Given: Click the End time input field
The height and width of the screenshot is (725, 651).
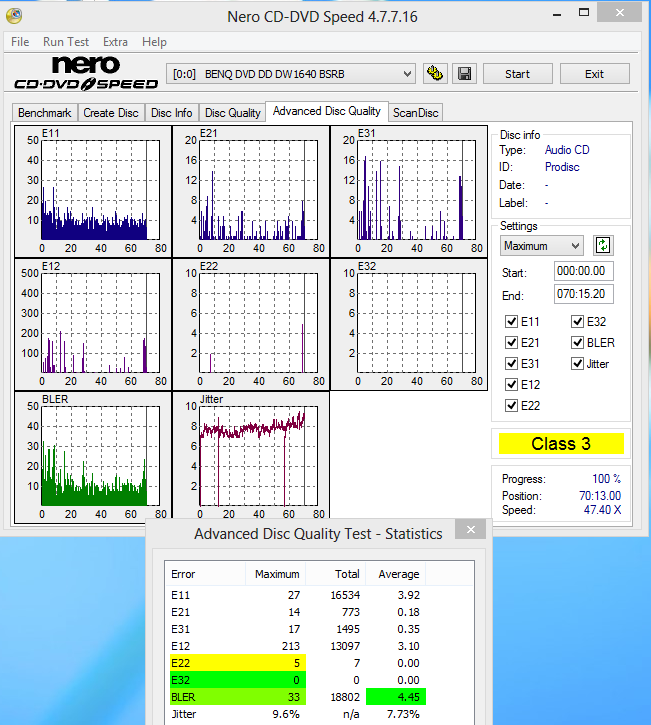Looking at the screenshot, I should [583, 294].
